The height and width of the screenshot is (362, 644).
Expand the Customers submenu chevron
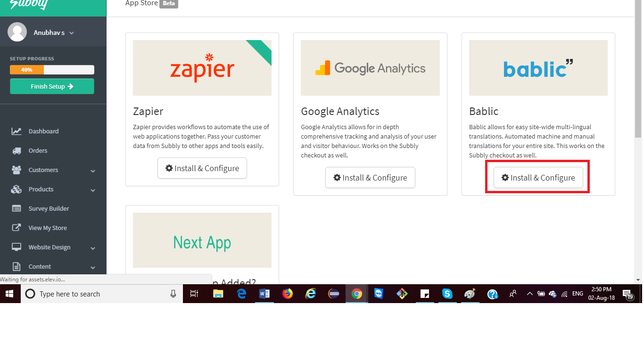(x=93, y=171)
